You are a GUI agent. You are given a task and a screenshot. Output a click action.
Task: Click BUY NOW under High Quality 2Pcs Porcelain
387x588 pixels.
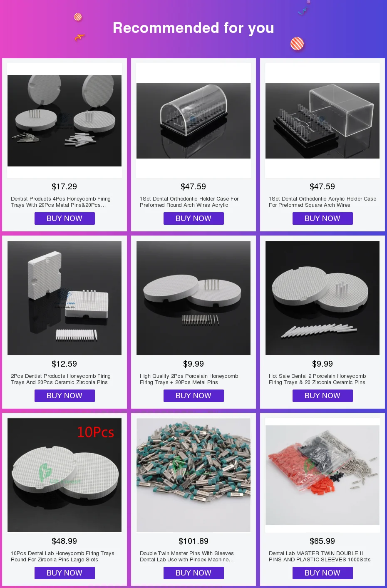pos(193,396)
